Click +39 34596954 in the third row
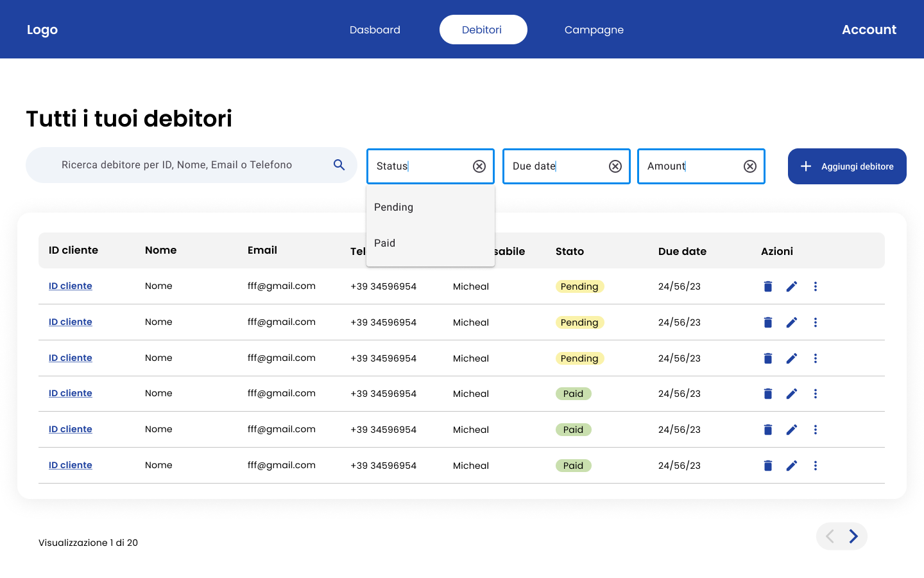The image size is (924, 578). (384, 358)
